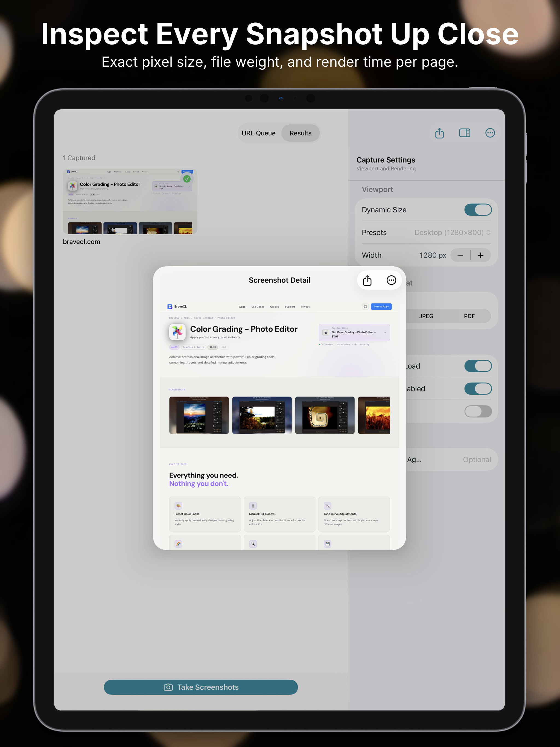Toggle the sidebar panel icon in the top toolbar

(x=465, y=133)
